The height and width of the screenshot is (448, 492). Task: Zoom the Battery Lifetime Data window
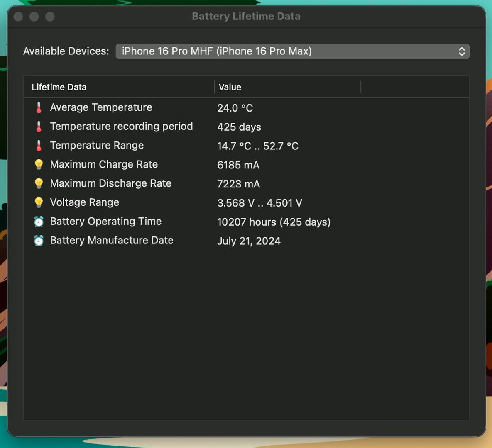coord(50,17)
